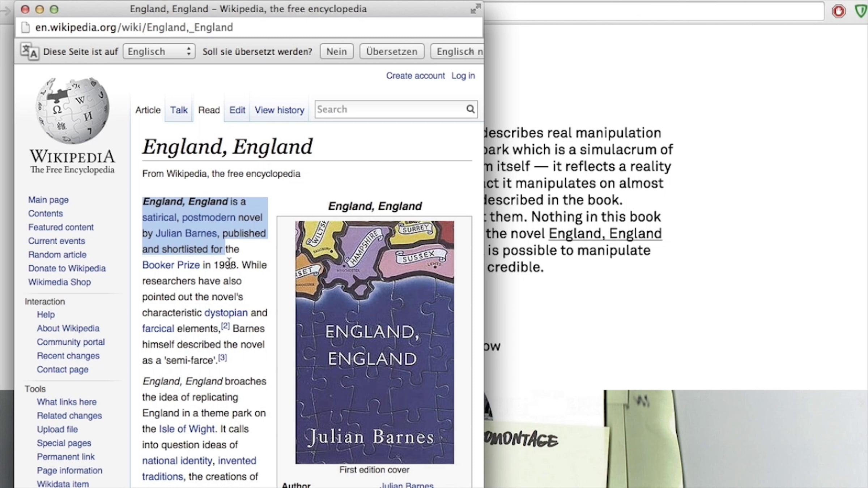Click the national identity link
The height and width of the screenshot is (488, 868).
(177, 461)
